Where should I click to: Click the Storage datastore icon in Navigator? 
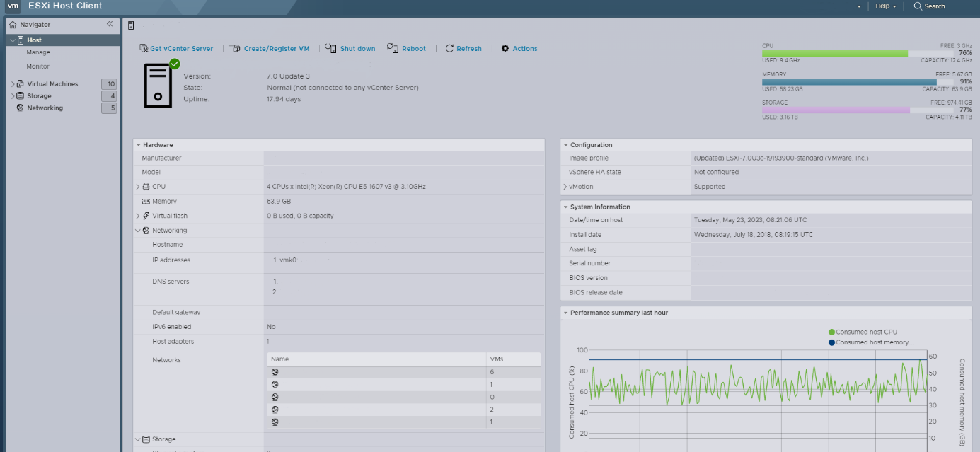pos(21,96)
